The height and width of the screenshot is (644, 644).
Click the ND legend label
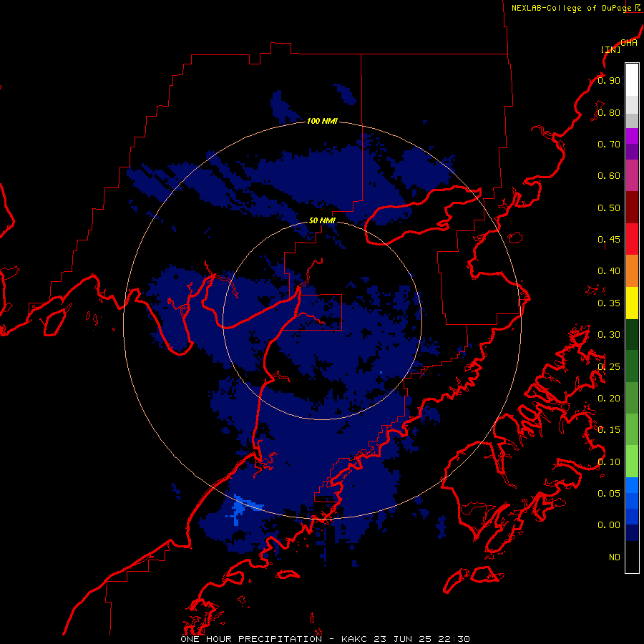point(615,557)
